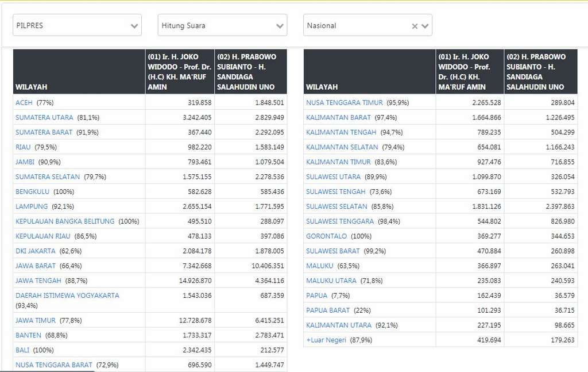Open KALIMANTAN BARAT results
This screenshot has width=588, height=372.
[338, 117]
